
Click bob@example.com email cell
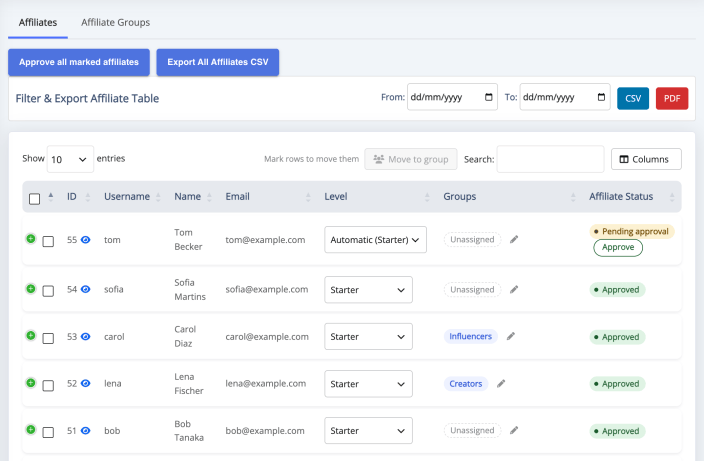tap(264, 430)
